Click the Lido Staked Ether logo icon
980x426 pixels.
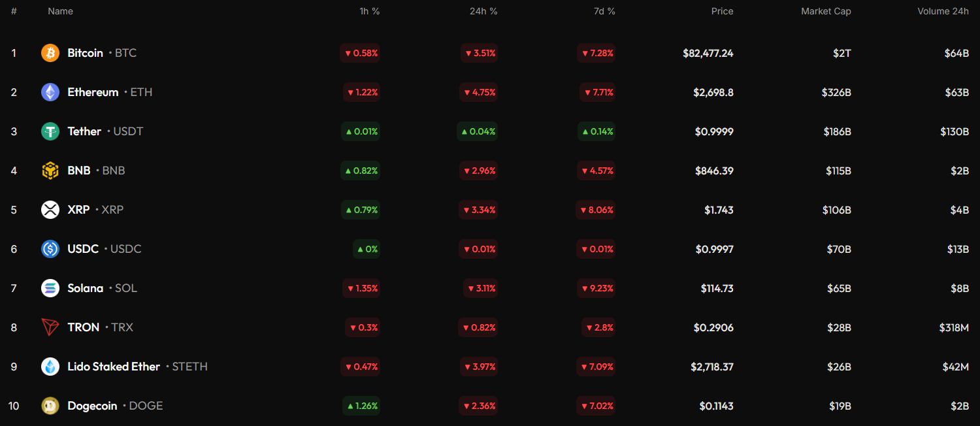click(50, 367)
